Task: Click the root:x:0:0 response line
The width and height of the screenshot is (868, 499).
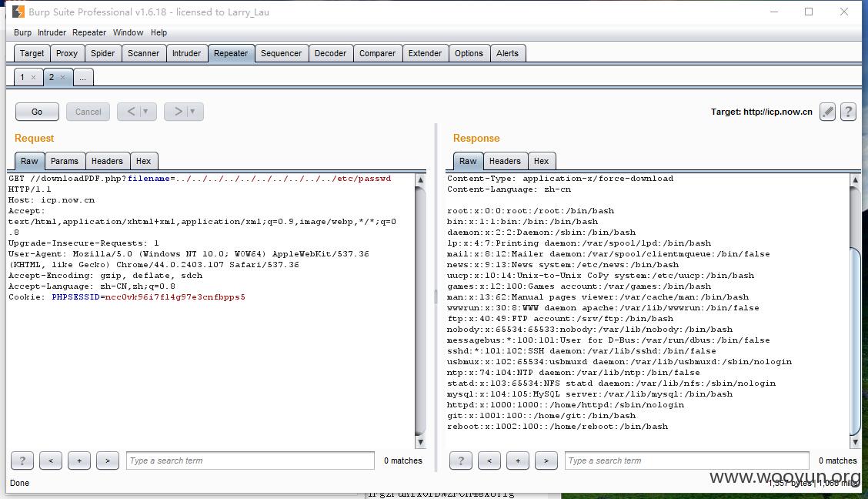Action: 530,210
